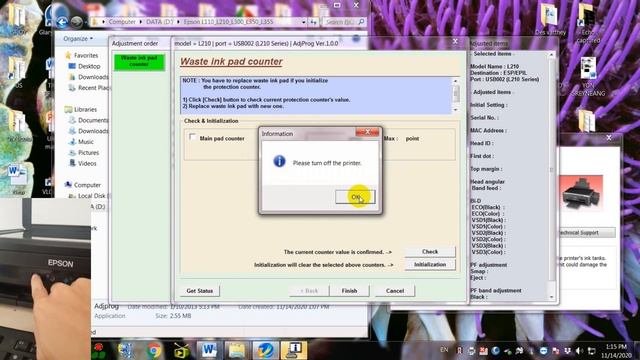Click the Explorer help icon beside Organize bar

[x=356, y=38]
